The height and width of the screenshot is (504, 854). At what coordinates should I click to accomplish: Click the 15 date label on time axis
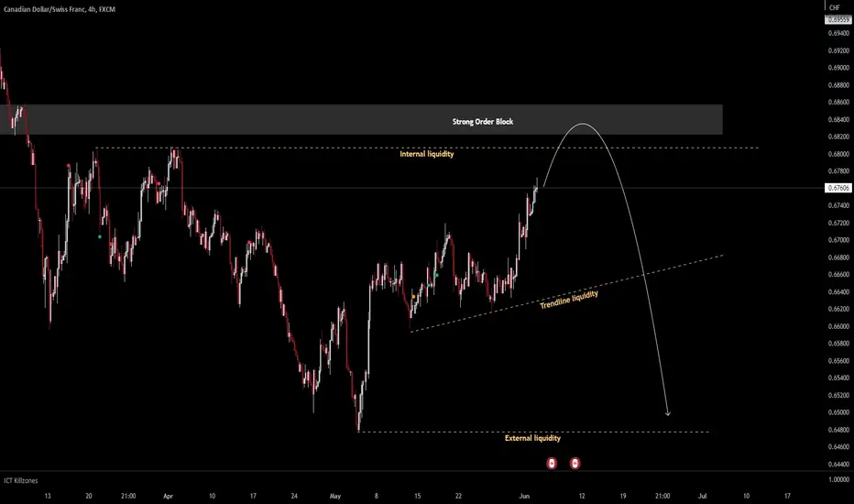pos(417,496)
